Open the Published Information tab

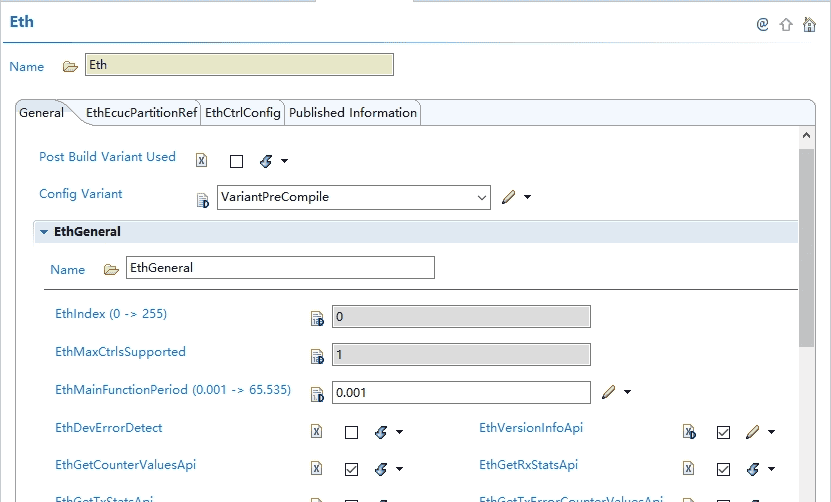352,113
